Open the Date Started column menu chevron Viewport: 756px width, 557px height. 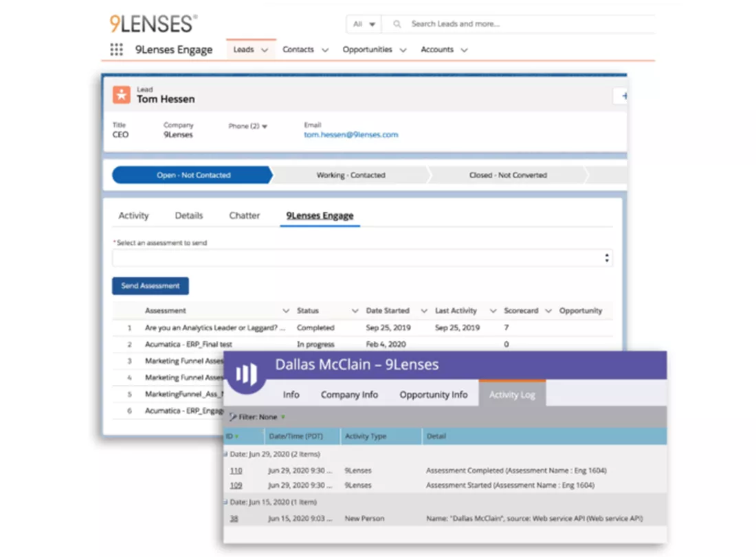click(x=424, y=311)
